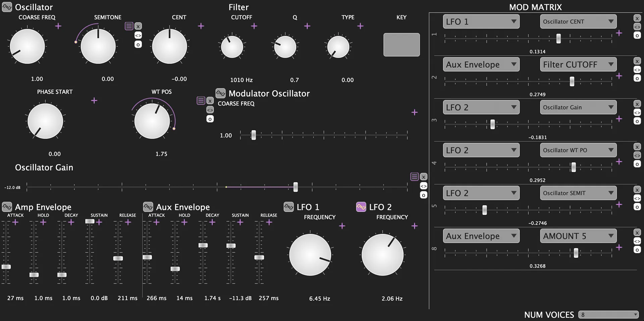Click Aux Envelope DECAY fader handle

coord(203,245)
